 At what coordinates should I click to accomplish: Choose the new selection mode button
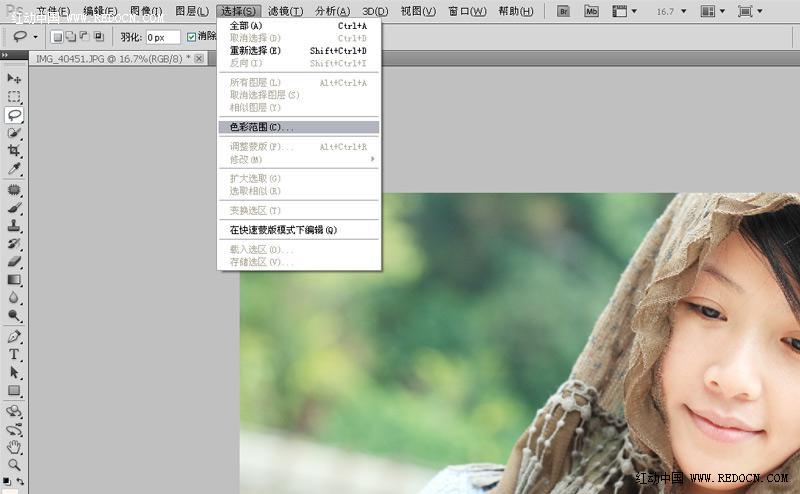point(57,37)
